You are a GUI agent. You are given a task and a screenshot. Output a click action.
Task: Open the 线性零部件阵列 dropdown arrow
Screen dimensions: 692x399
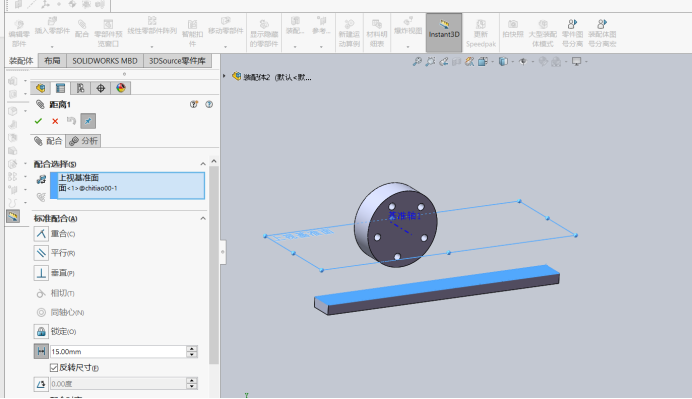[x=152, y=46]
